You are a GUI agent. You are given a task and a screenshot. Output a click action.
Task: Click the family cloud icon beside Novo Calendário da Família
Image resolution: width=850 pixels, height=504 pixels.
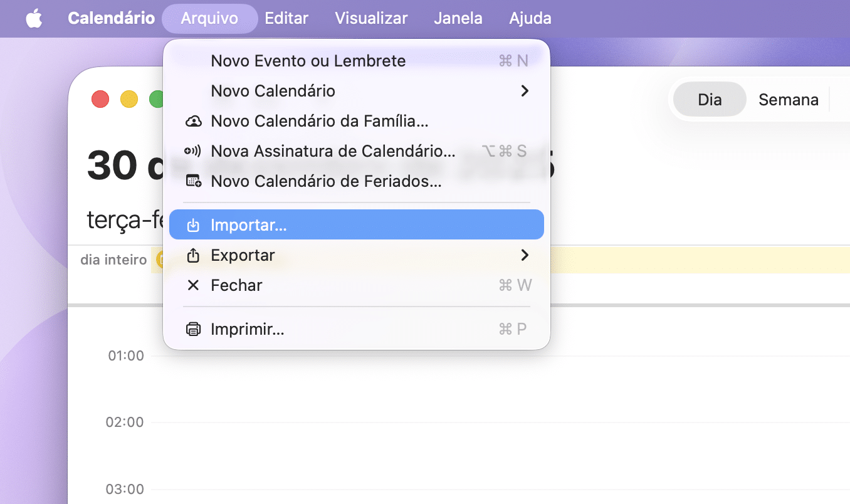coord(194,121)
